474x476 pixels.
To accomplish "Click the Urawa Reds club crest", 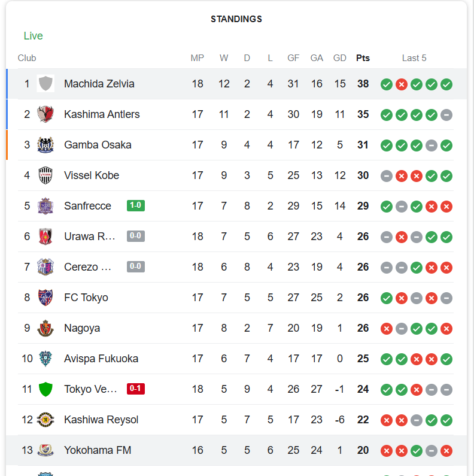I will (x=45, y=237).
